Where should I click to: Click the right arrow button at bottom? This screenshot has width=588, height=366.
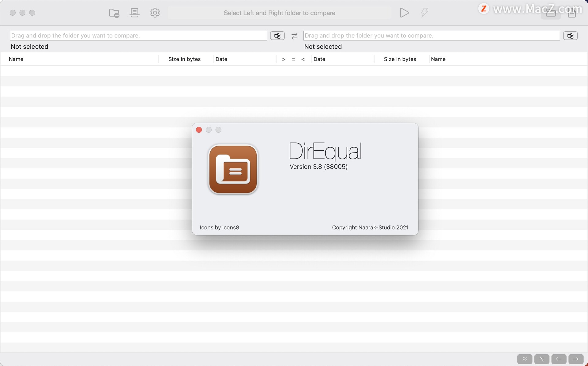click(576, 359)
